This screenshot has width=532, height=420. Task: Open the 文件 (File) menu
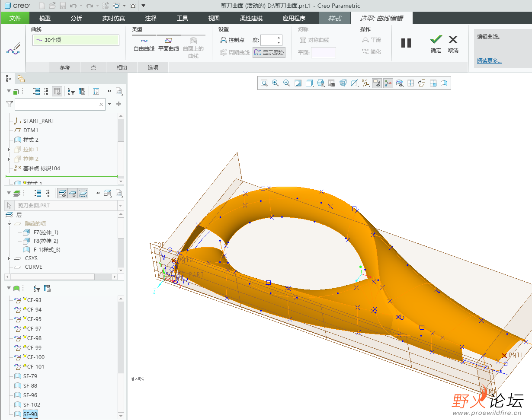click(15, 18)
